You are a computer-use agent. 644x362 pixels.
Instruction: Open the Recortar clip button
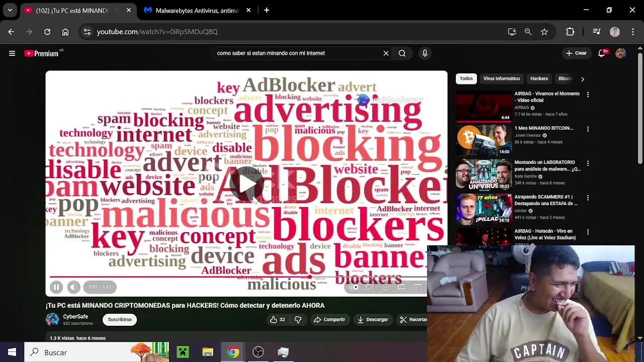[414, 320]
